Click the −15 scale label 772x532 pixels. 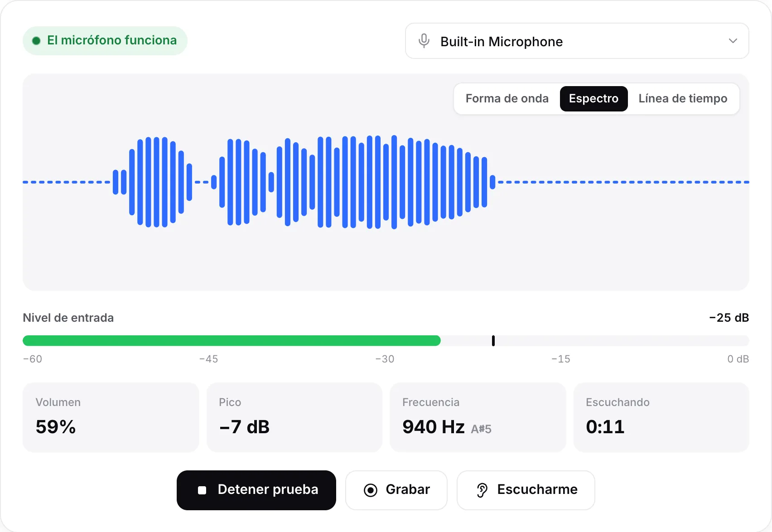561,359
